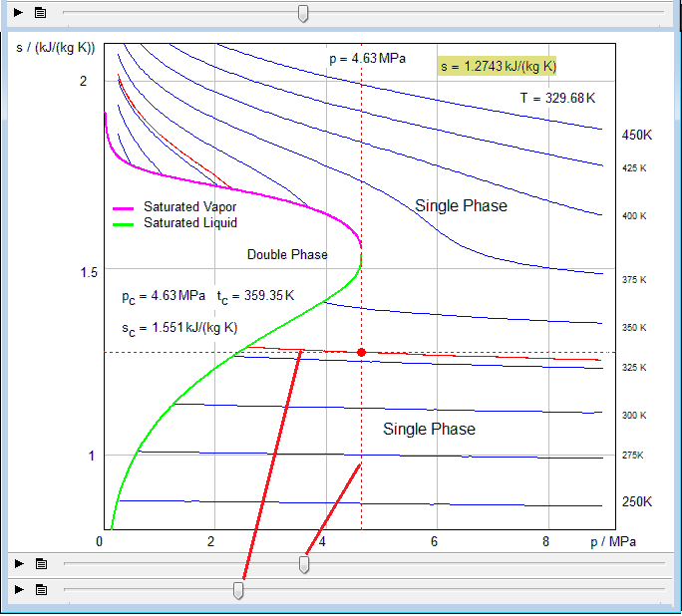Click the 325 K isotherm label
The image size is (682, 616).
tap(634, 368)
